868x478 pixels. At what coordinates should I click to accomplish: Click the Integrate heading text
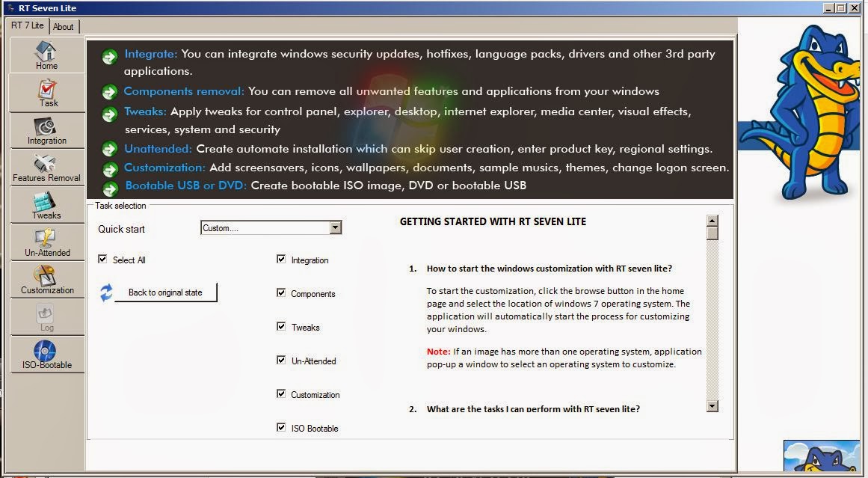click(x=150, y=54)
